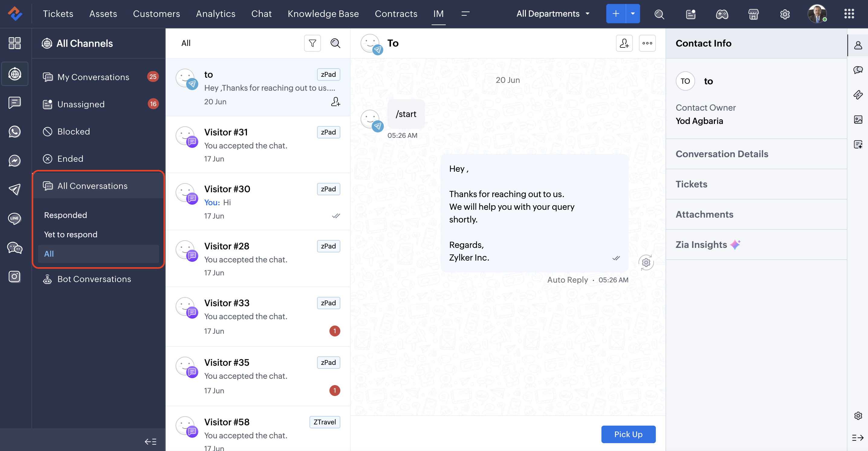The image size is (868, 451).
Task: Open My Conversations list
Action: point(99,77)
